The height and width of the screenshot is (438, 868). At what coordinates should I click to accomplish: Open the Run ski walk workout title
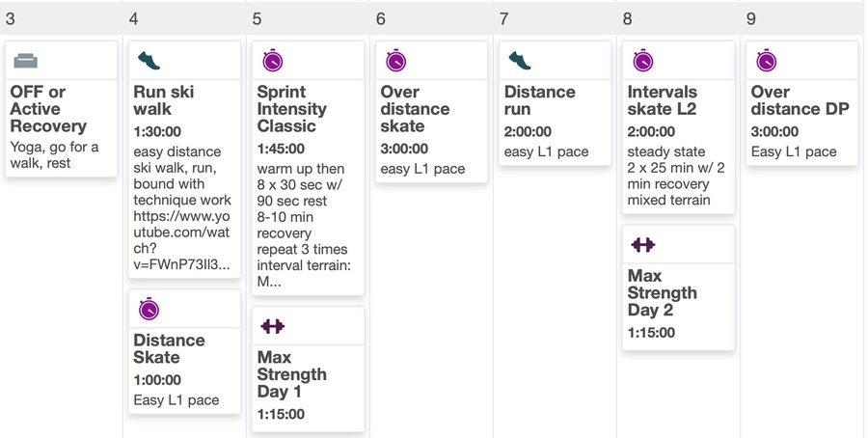point(164,100)
